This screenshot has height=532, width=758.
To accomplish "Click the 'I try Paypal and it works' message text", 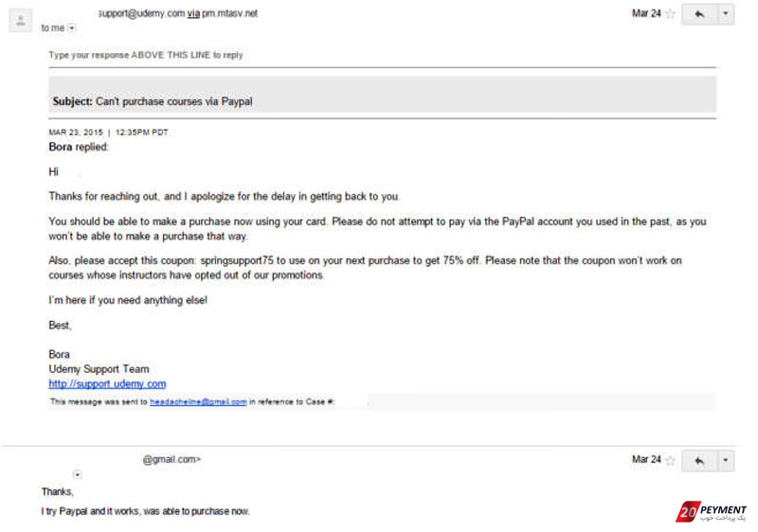I will pos(146,511).
